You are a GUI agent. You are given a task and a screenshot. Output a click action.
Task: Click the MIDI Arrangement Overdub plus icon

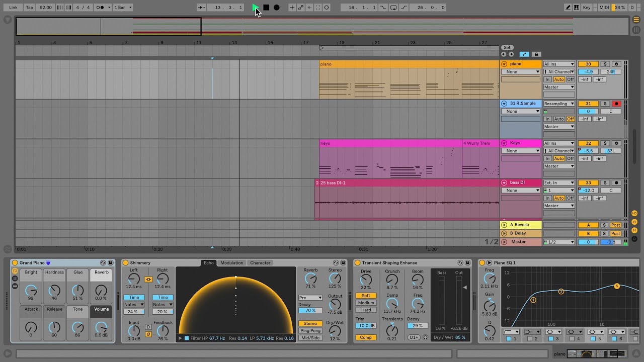[x=292, y=8]
